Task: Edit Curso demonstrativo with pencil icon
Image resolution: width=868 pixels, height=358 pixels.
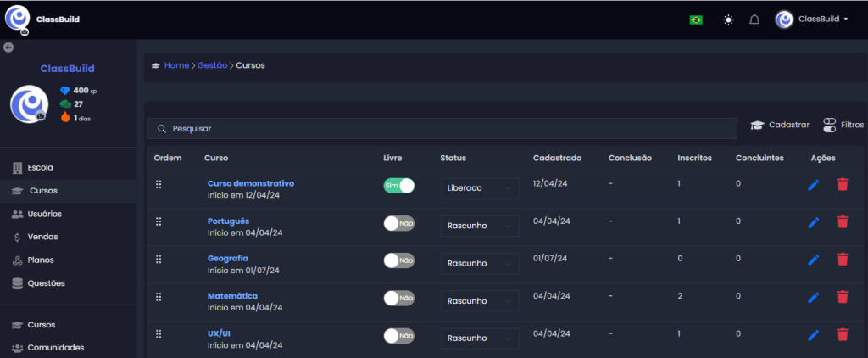Action: click(813, 185)
